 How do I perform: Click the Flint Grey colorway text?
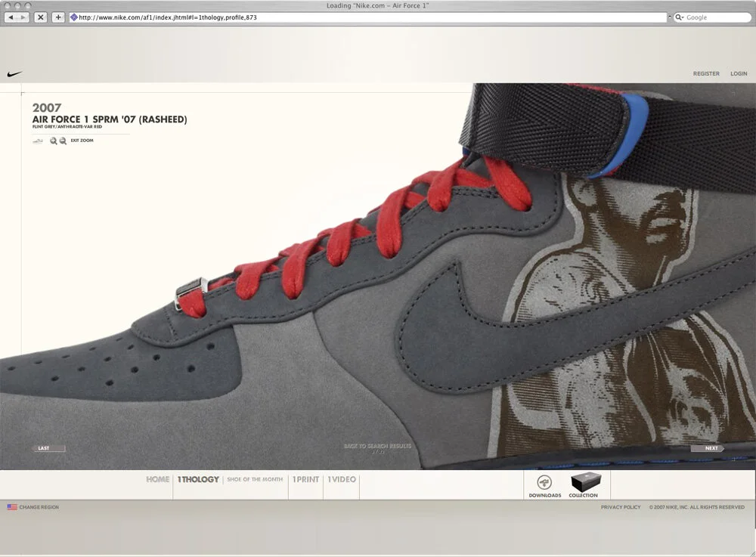[x=67, y=127]
